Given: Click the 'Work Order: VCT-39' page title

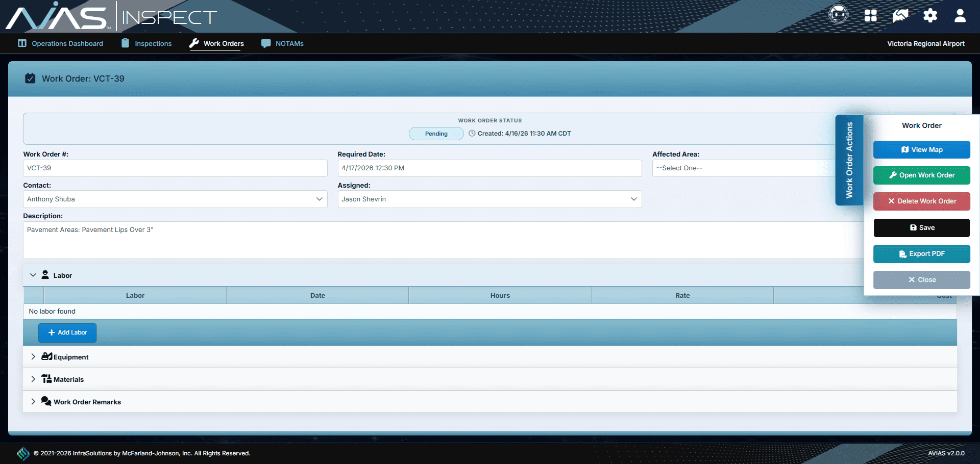Looking at the screenshot, I should 83,79.
